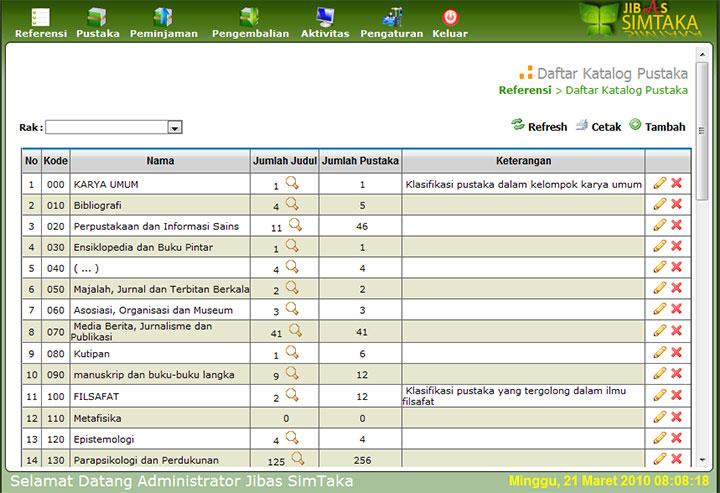This screenshot has height=493, width=720.
Task: Select the Keterangan column header
Action: tap(523, 161)
